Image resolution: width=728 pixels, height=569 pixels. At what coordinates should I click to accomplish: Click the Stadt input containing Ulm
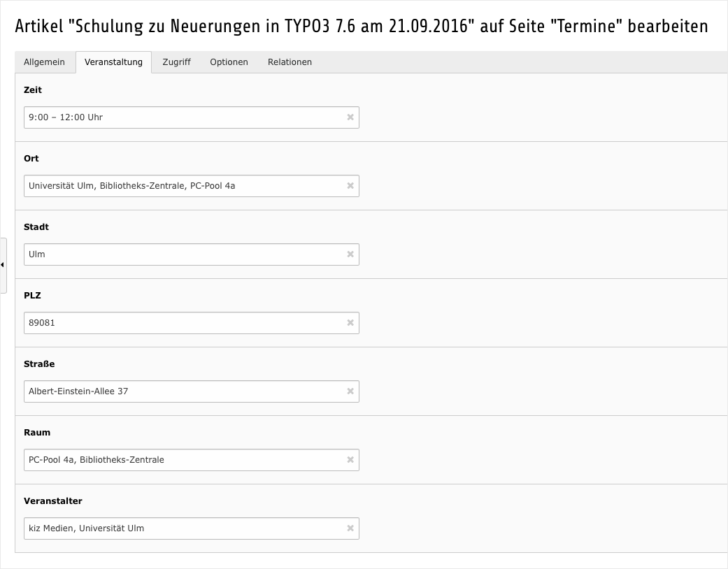click(182, 254)
